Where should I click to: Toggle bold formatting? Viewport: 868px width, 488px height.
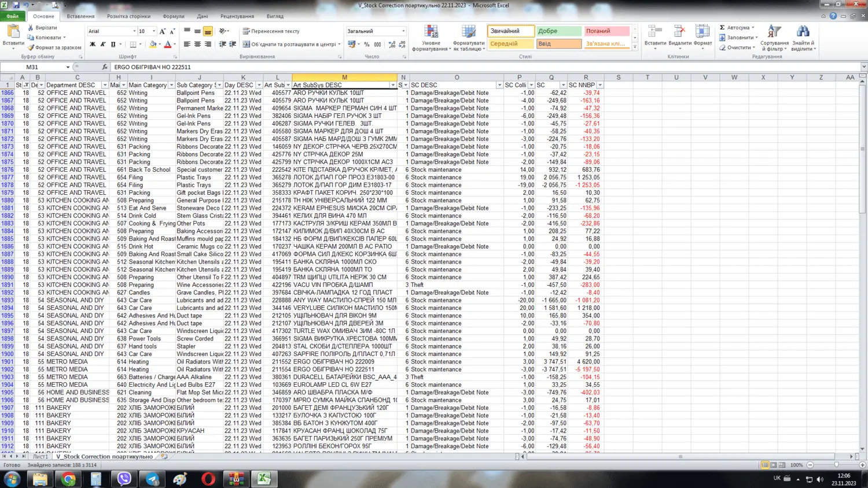point(93,45)
